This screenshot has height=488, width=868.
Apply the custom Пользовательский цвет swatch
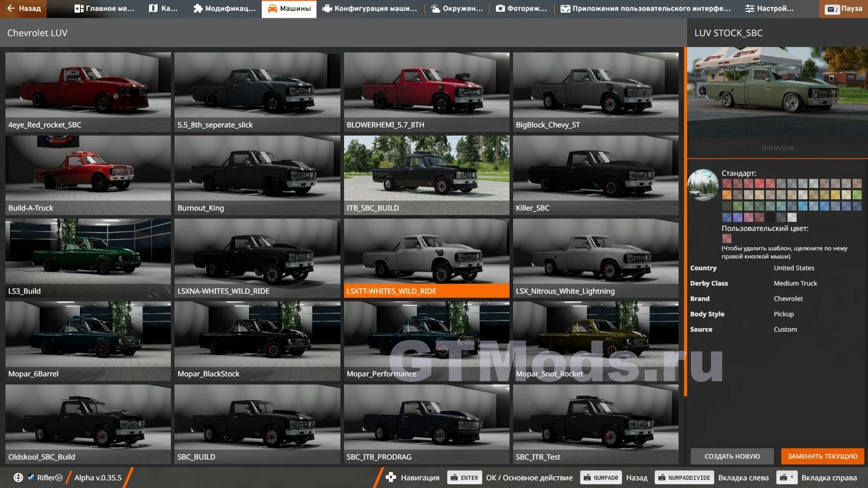(x=727, y=239)
